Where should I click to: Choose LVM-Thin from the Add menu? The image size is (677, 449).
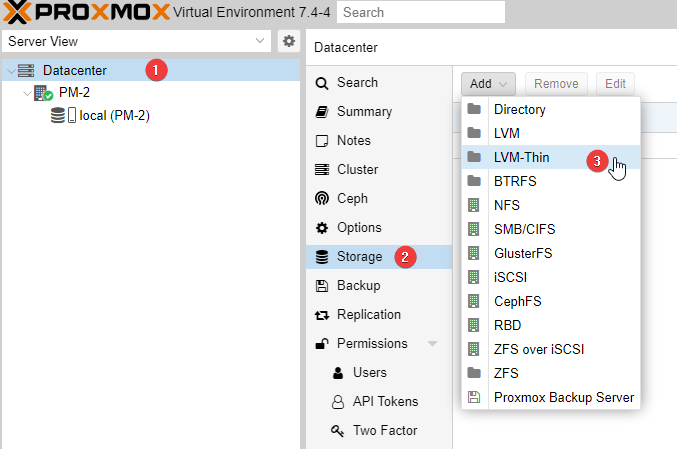click(551, 157)
